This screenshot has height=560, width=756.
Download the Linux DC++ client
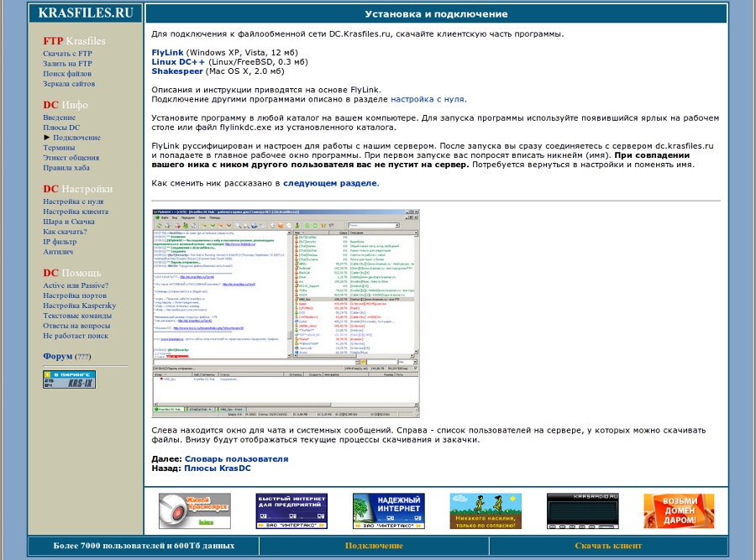coord(178,62)
